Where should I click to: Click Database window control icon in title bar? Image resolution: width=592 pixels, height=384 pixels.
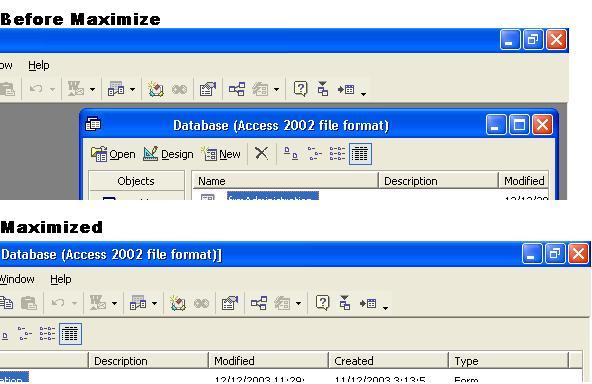pyautogui.click(x=93, y=124)
